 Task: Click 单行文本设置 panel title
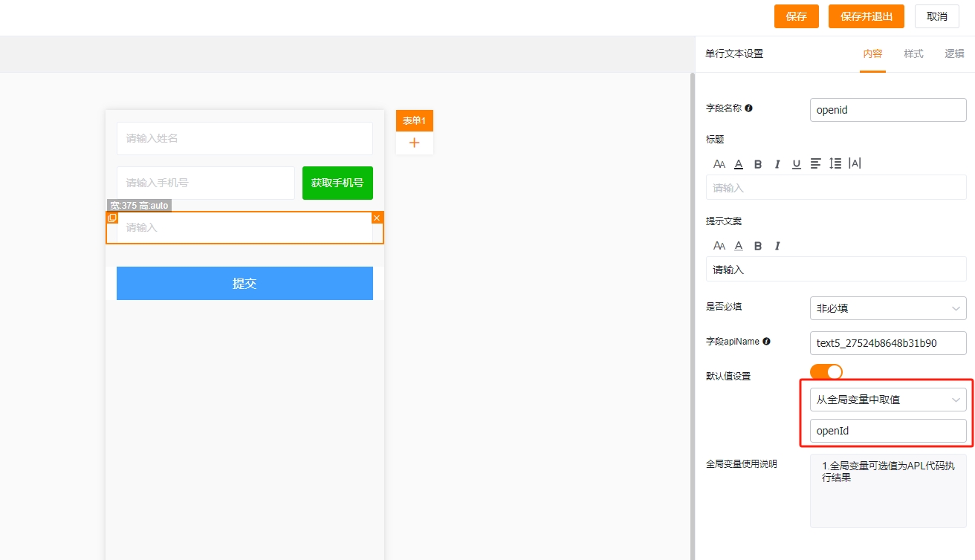click(734, 53)
